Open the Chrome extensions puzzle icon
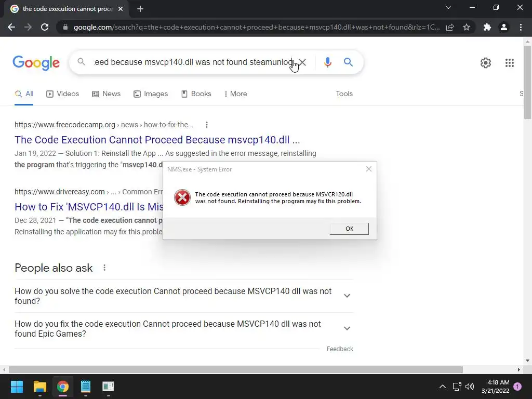 pos(487,27)
